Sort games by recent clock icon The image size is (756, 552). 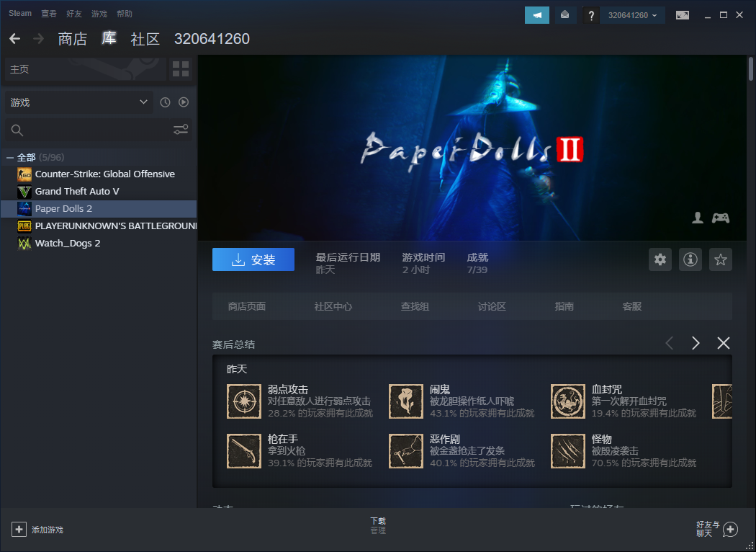(165, 102)
